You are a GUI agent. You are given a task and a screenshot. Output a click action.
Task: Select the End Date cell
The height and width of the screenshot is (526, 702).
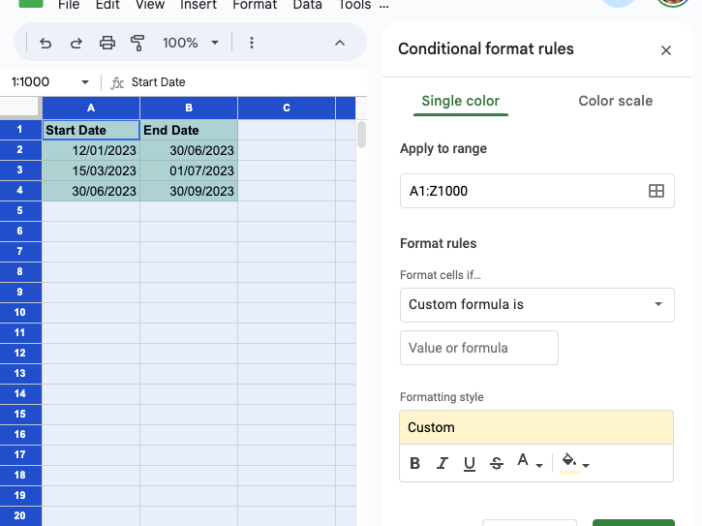coord(188,130)
